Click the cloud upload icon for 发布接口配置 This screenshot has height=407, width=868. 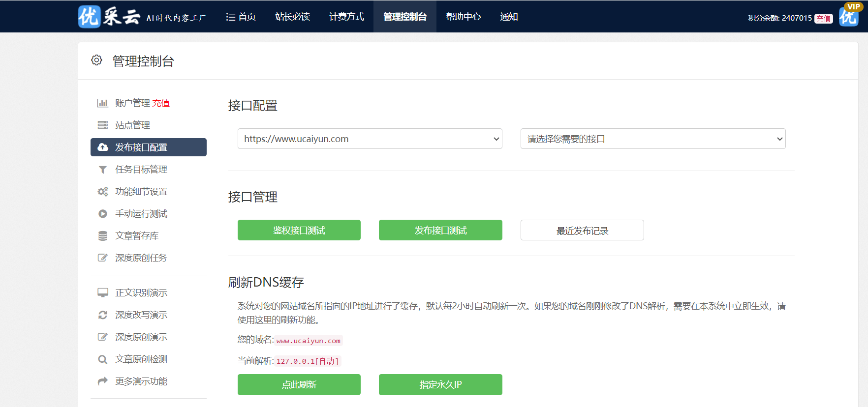[x=103, y=147]
